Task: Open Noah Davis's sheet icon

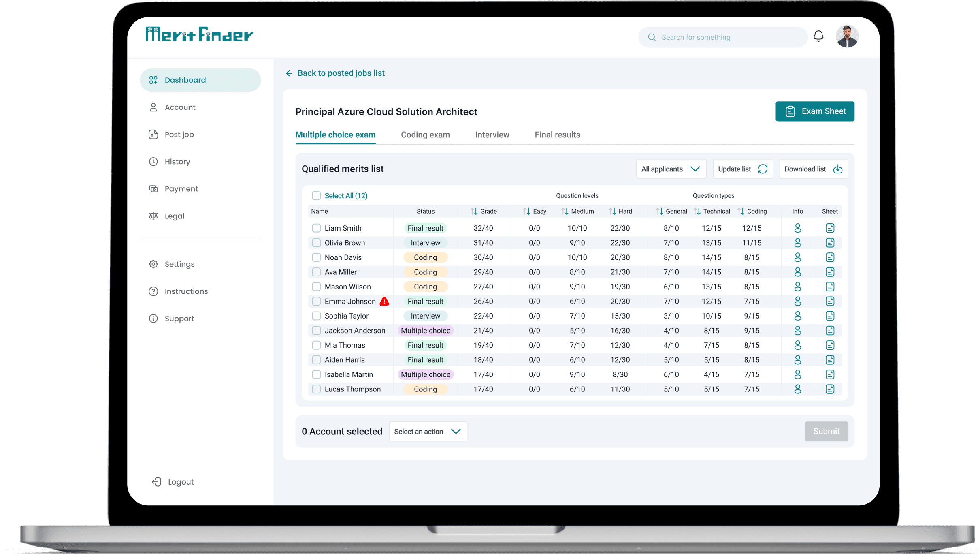Action: (830, 257)
